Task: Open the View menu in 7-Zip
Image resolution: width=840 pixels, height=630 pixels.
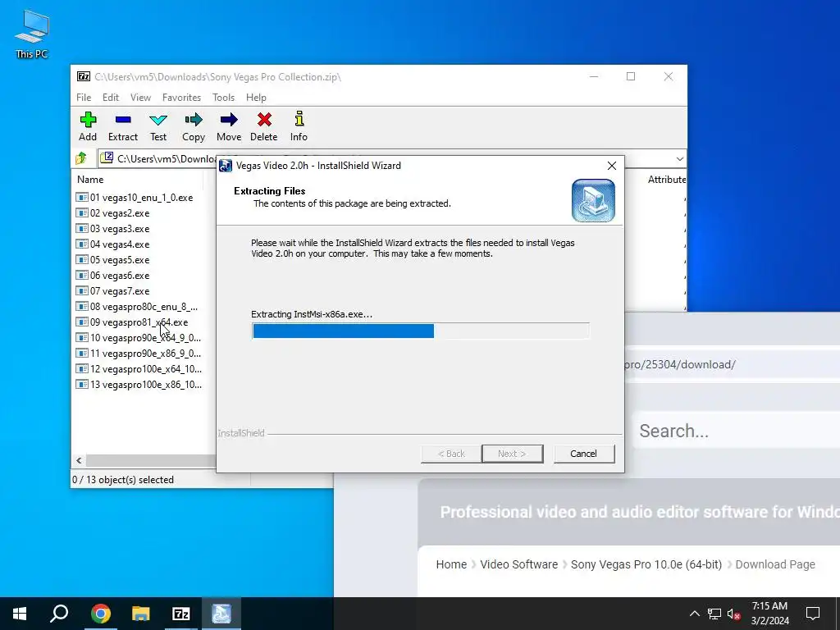Action: click(x=140, y=98)
